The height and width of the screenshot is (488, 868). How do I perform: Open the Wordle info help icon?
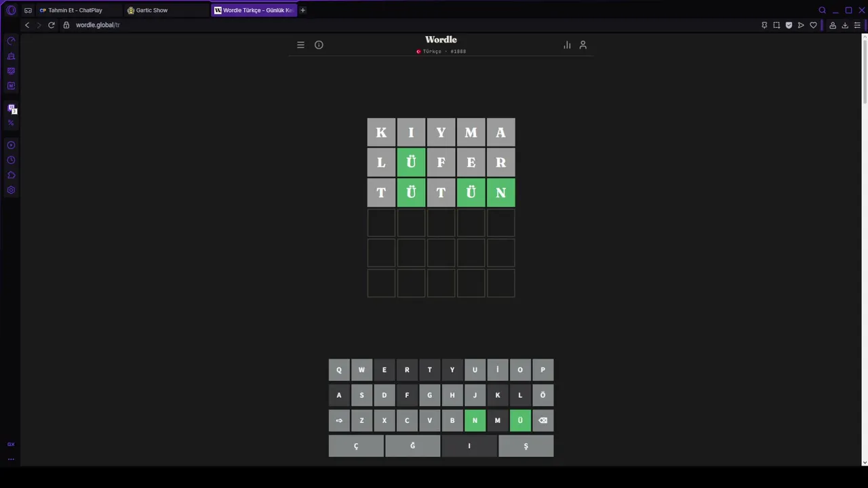tap(319, 45)
